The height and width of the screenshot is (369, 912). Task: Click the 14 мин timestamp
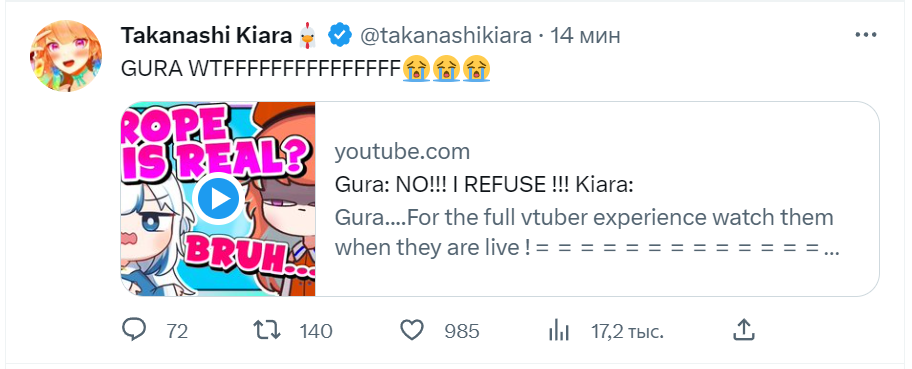pyautogui.click(x=585, y=36)
